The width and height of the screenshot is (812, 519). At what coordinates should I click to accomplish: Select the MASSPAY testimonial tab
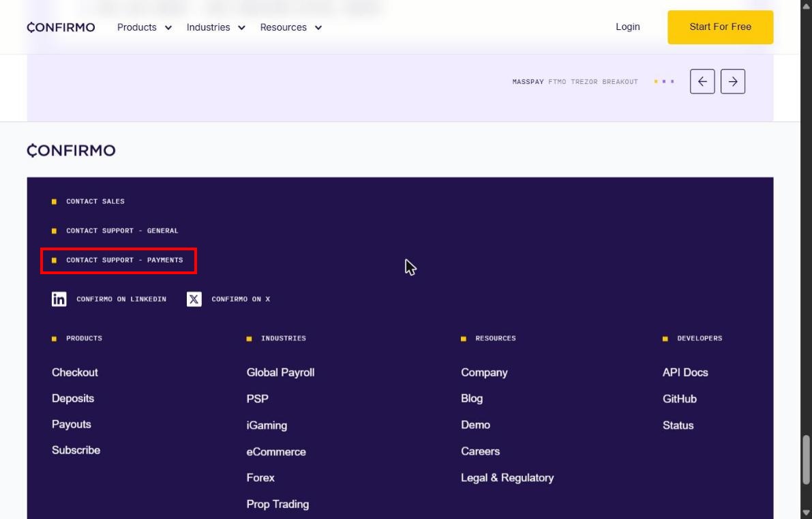pos(528,82)
